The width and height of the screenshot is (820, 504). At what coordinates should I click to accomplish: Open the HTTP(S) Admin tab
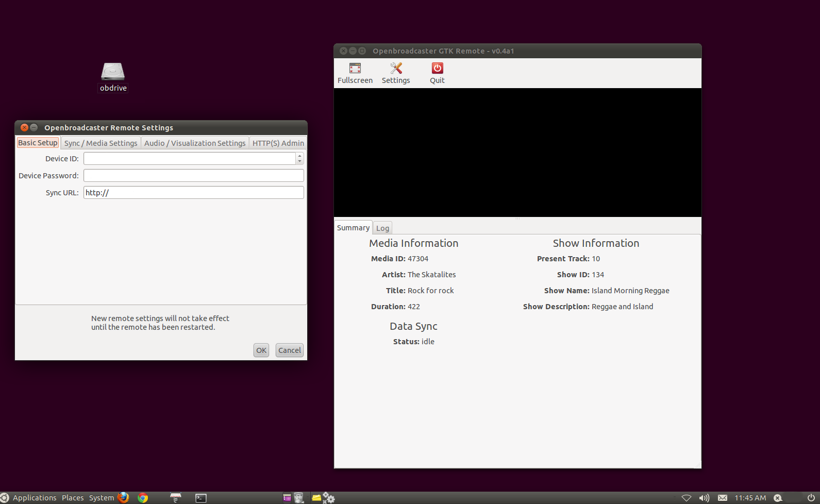[x=278, y=143]
